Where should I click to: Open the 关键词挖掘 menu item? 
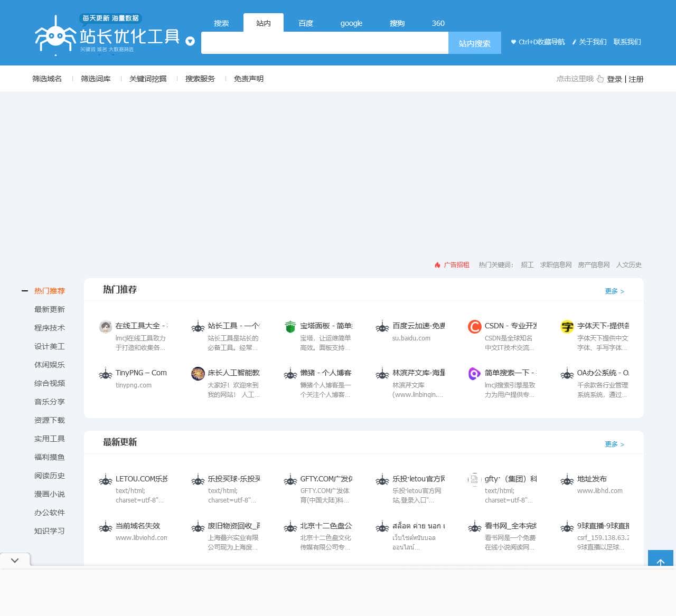coord(148,79)
